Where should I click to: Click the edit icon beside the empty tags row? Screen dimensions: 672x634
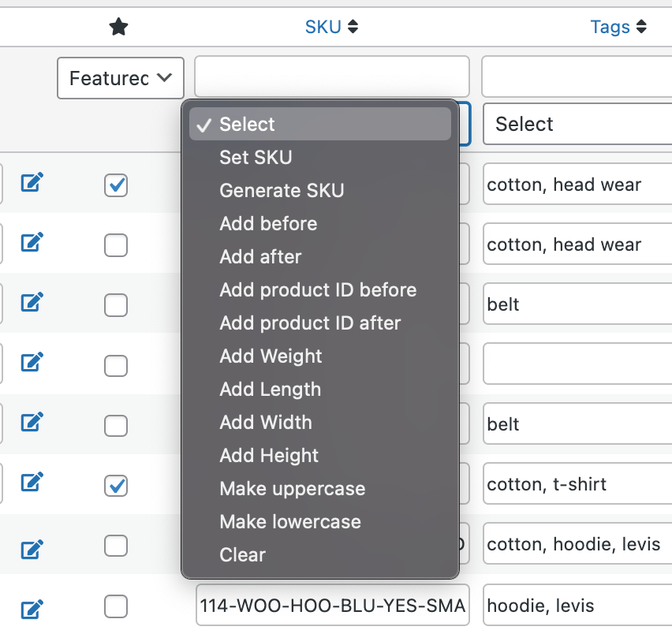[30, 362]
